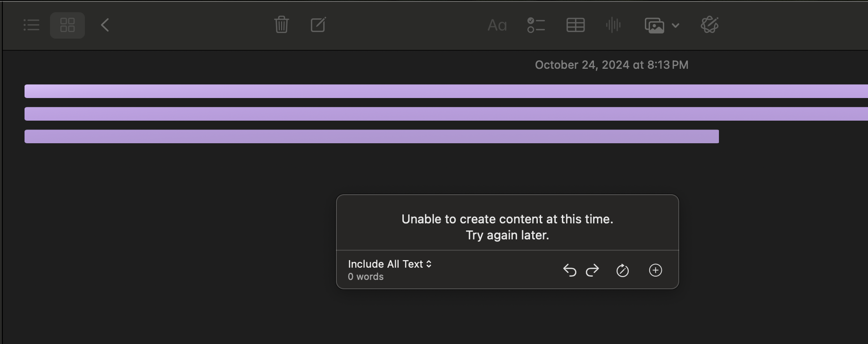Click the October 24, 2024 date label

click(612, 65)
